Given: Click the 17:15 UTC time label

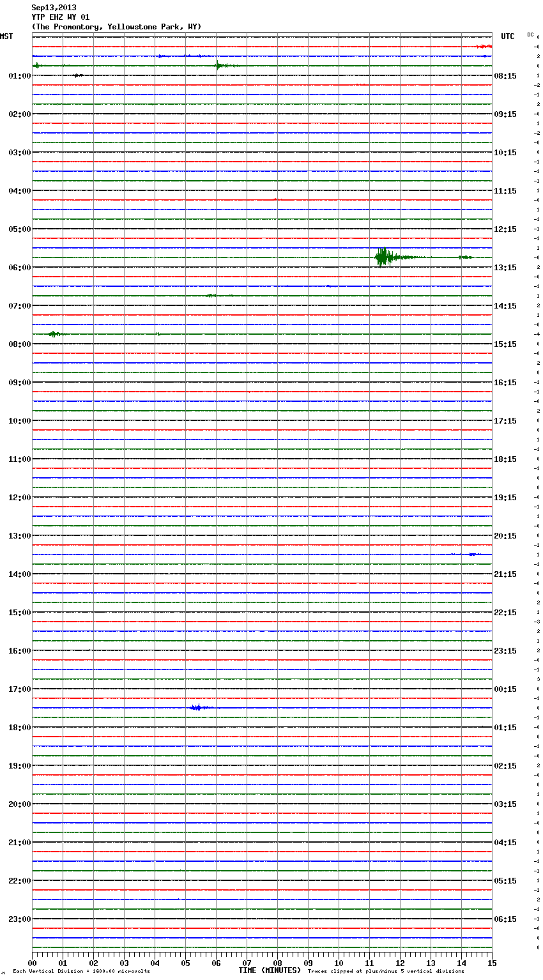Looking at the screenshot, I should point(505,421).
